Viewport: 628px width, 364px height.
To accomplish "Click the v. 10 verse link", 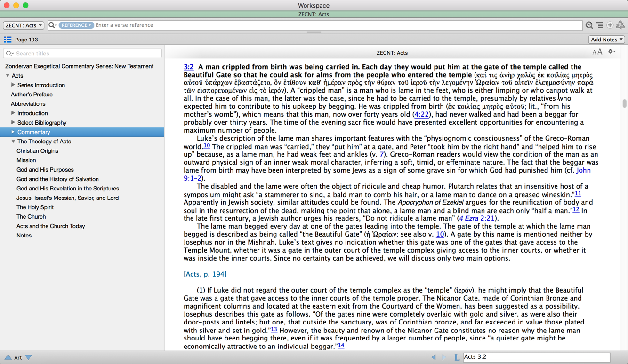I will 440,234.
